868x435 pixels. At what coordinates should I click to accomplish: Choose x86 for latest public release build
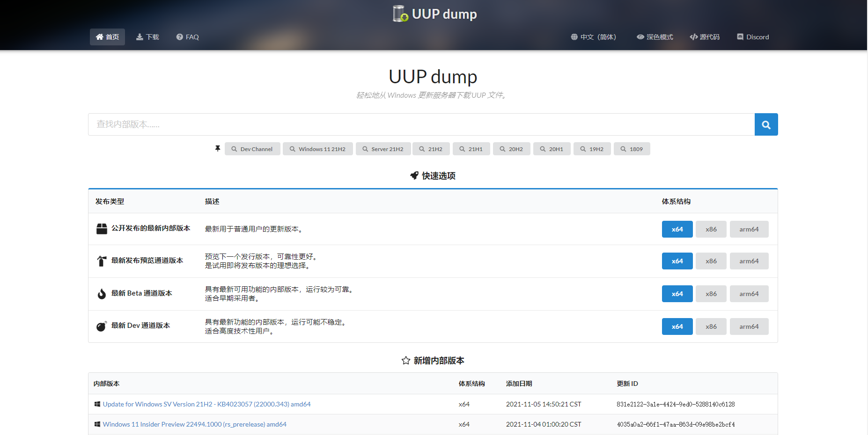pos(711,229)
